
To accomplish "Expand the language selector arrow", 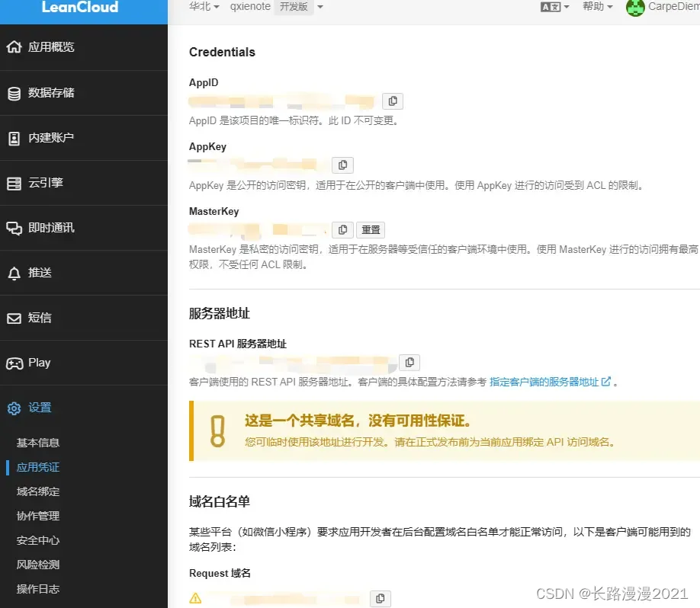I will (x=567, y=7).
